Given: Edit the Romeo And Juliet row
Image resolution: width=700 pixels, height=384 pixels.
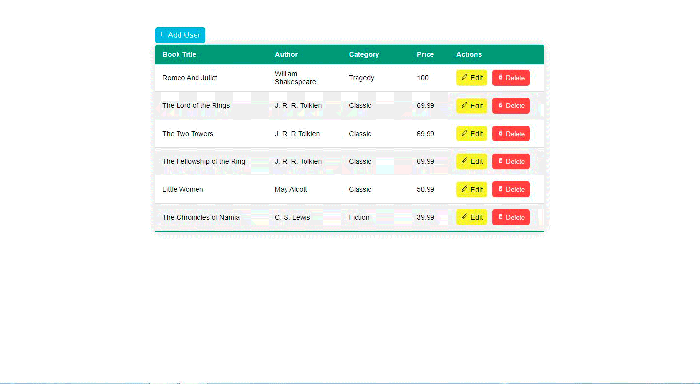Looking at the screenshot, I should click(x=471, y=78).
